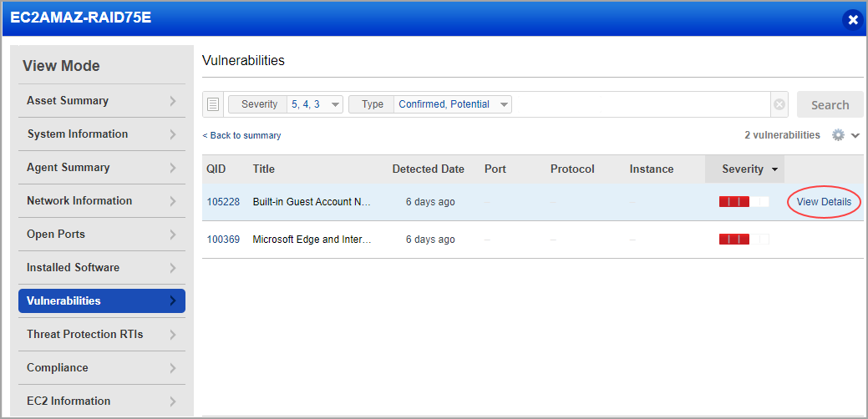
Task: Click severity bar for Microsoft Edge row
Action: click(744, 240)
